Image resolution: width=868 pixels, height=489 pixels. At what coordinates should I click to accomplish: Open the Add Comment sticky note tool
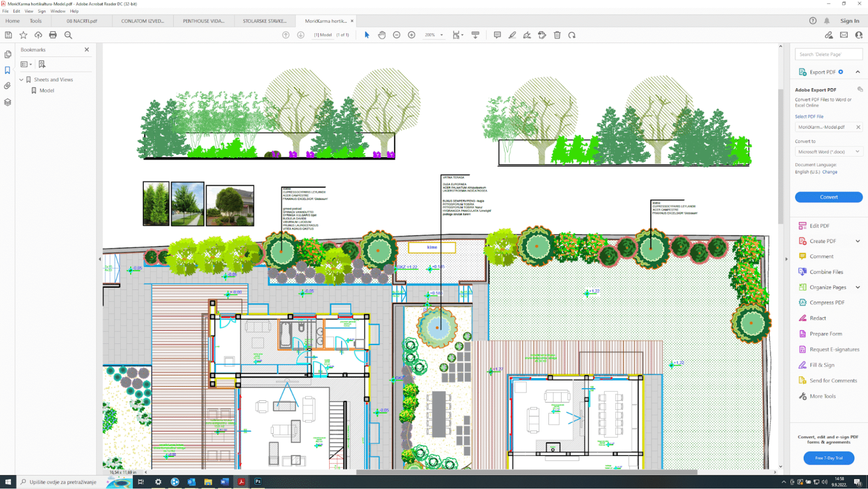497,35
